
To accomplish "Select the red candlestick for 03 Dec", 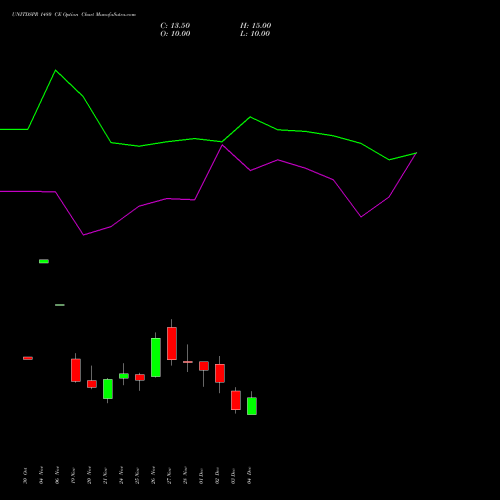I will [236, 400].
